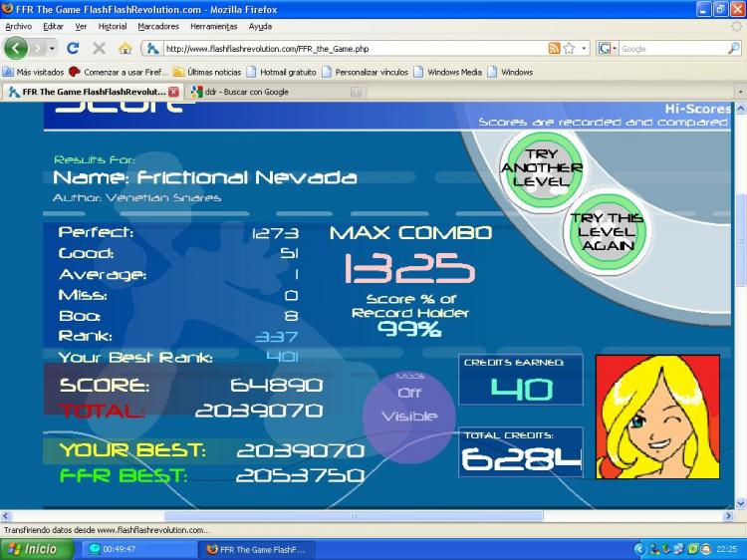
Task: Click the RSS feed icon in address bar
Action: pos(554,48)
